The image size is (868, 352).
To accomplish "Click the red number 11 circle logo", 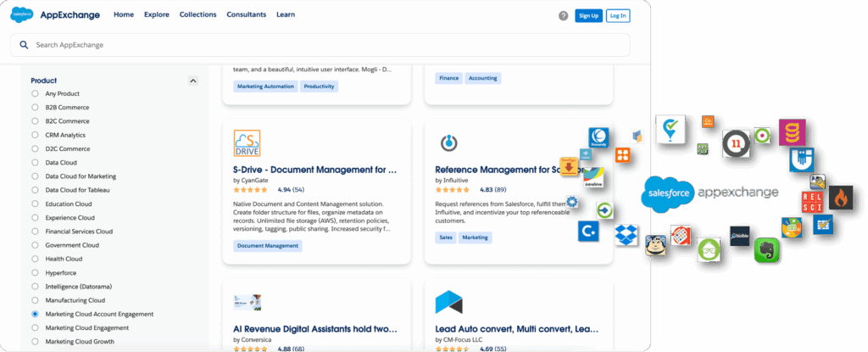I will (737, 143).
